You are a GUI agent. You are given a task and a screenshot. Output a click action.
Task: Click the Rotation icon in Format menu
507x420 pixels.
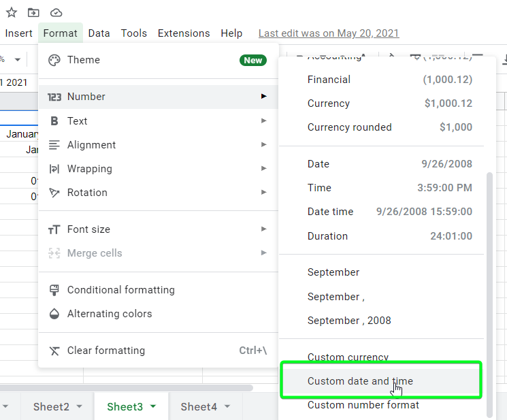(x=54, y=193)
